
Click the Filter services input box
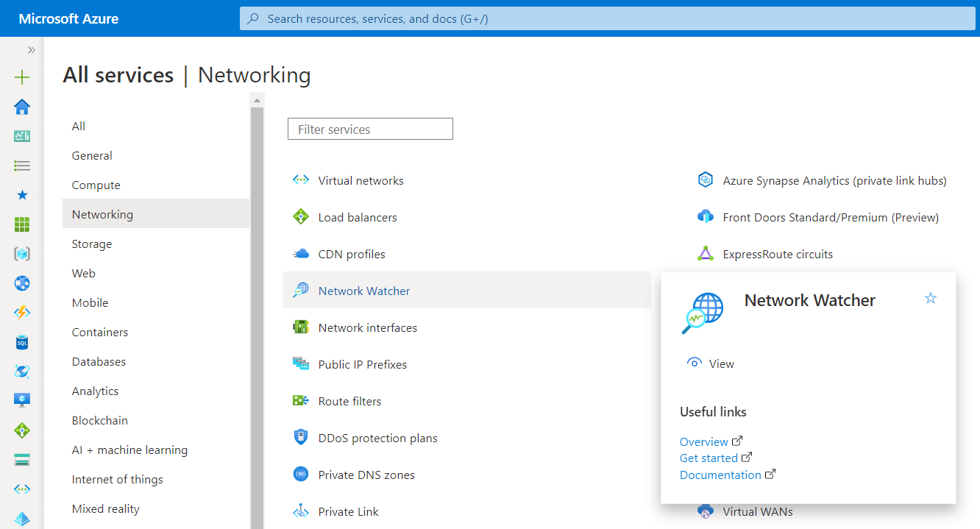[370, 129]
